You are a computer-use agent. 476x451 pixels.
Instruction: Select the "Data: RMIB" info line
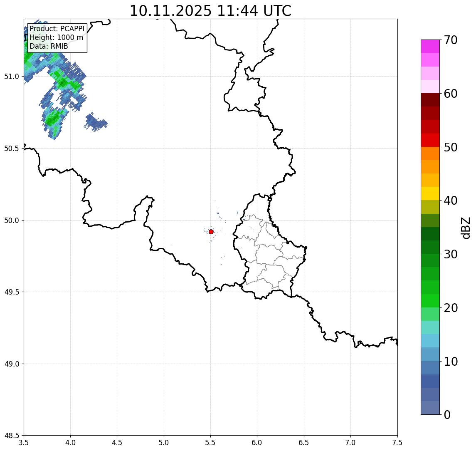(x=49, y=46)
